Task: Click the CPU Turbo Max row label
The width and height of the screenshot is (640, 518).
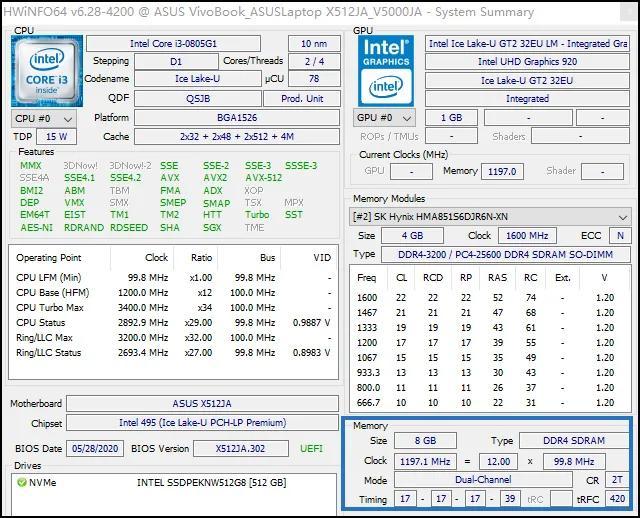Action: click(50, 308)
